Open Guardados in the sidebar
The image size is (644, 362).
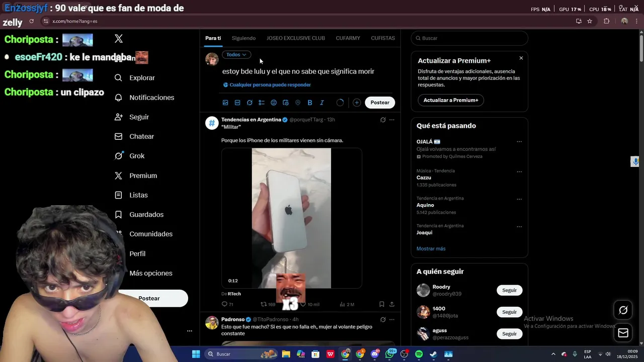[139, 215]
